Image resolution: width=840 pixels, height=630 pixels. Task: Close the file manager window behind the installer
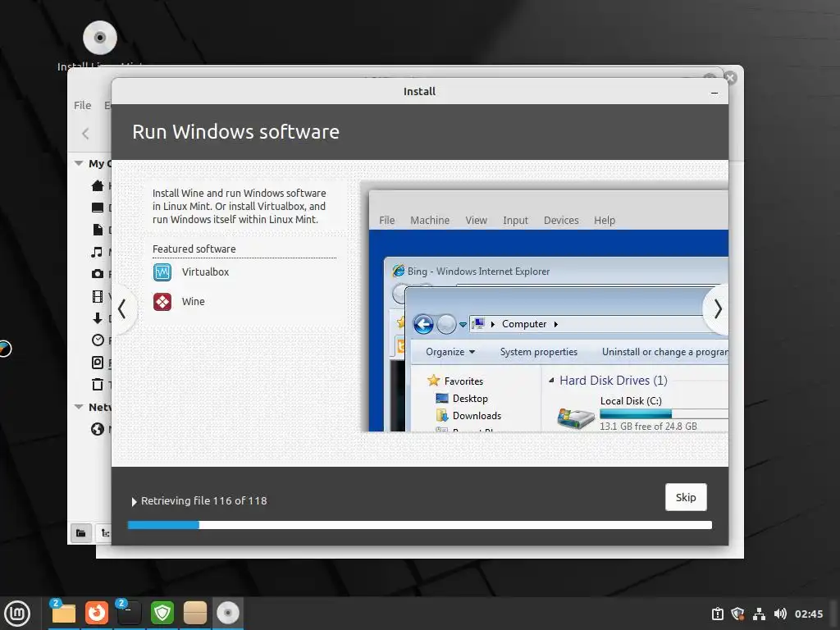729,78
